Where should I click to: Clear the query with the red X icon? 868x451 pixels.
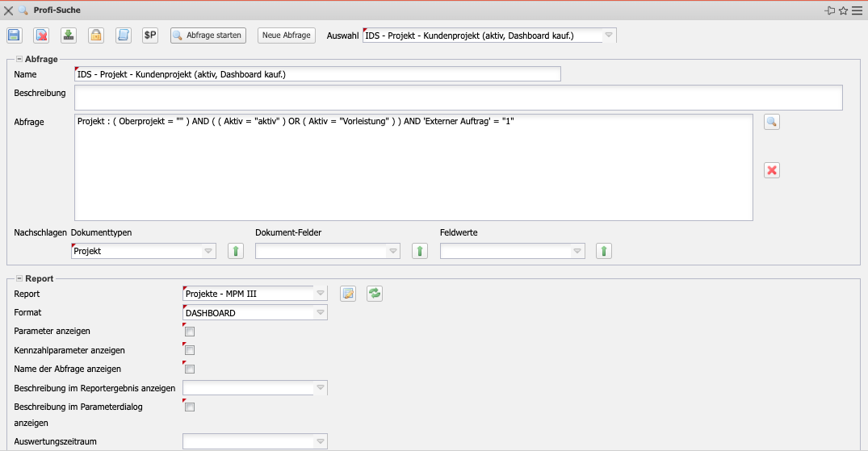pyautogui.click(x=772, y=170)
